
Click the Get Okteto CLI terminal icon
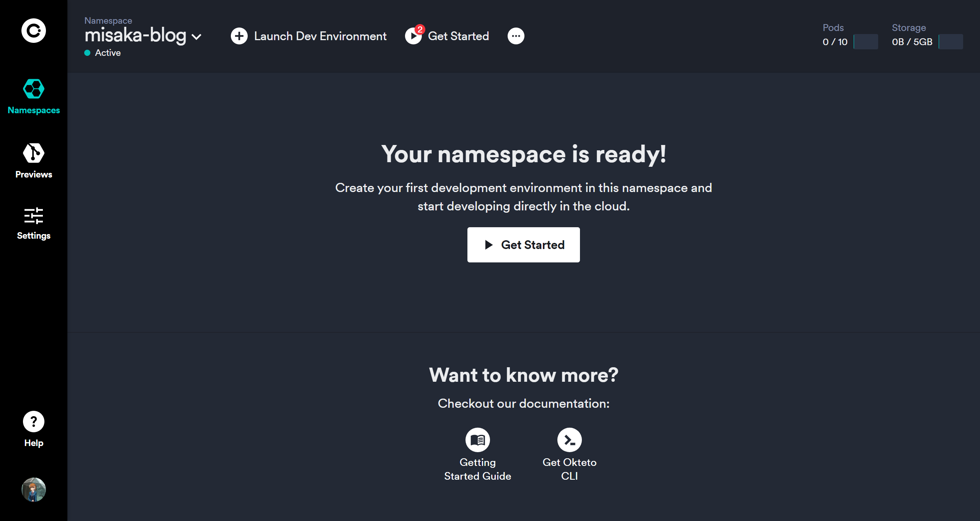click(569, 440)
